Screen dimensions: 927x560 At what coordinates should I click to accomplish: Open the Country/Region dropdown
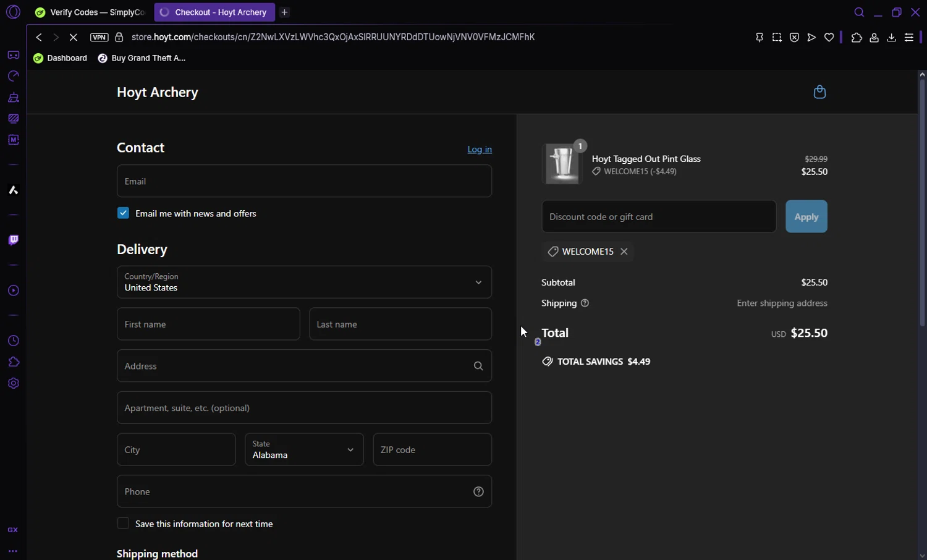click(x=304, y=282)
